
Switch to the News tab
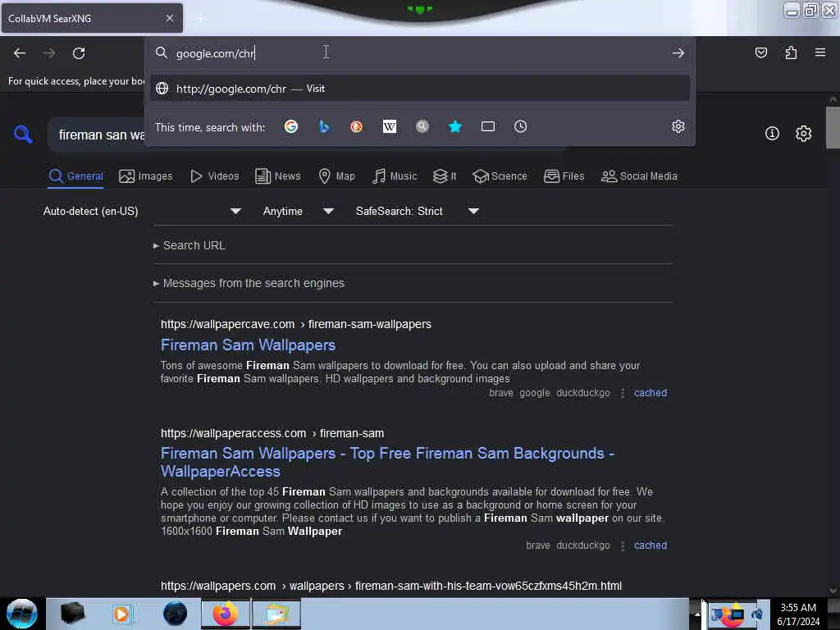click(278, 176)
